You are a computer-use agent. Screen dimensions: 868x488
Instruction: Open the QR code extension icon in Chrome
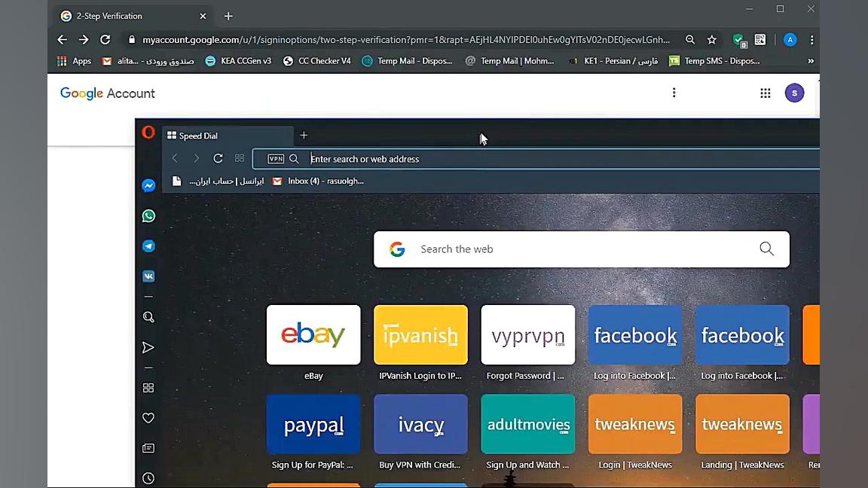click(x=760, y=40)
